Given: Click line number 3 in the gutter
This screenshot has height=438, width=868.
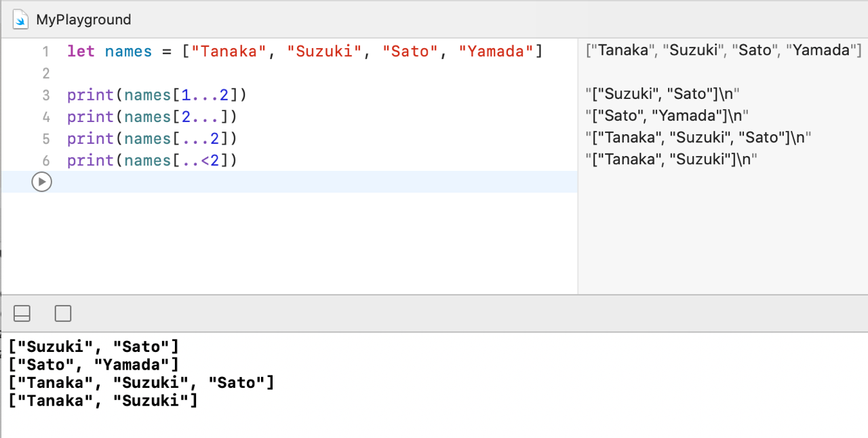Looking at the screenshot, I should pyautogui.click(x=45, y=95).
